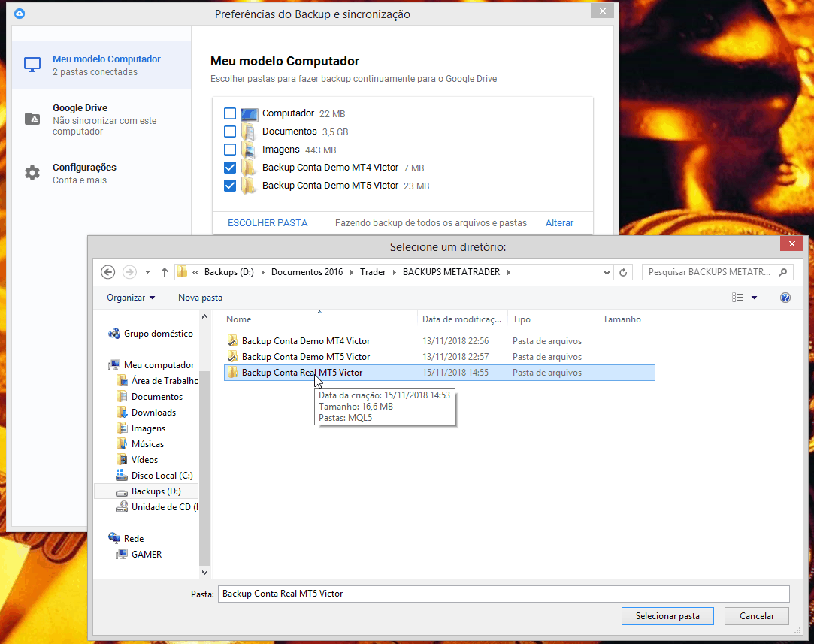814x644 pixels.
Task: Click the Computador laptop icon in folder list
Action: coord(250,114)
